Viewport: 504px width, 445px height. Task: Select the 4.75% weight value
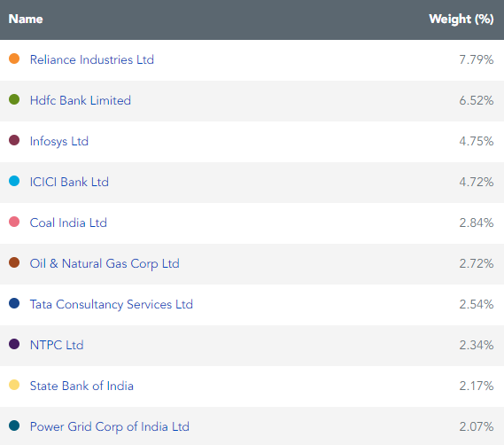(477, 141)
